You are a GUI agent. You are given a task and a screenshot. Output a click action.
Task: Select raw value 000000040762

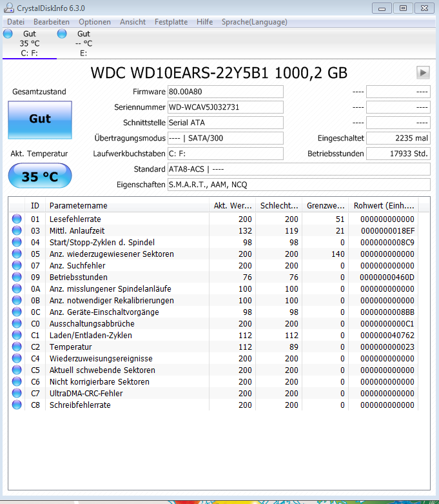(387, 336)
